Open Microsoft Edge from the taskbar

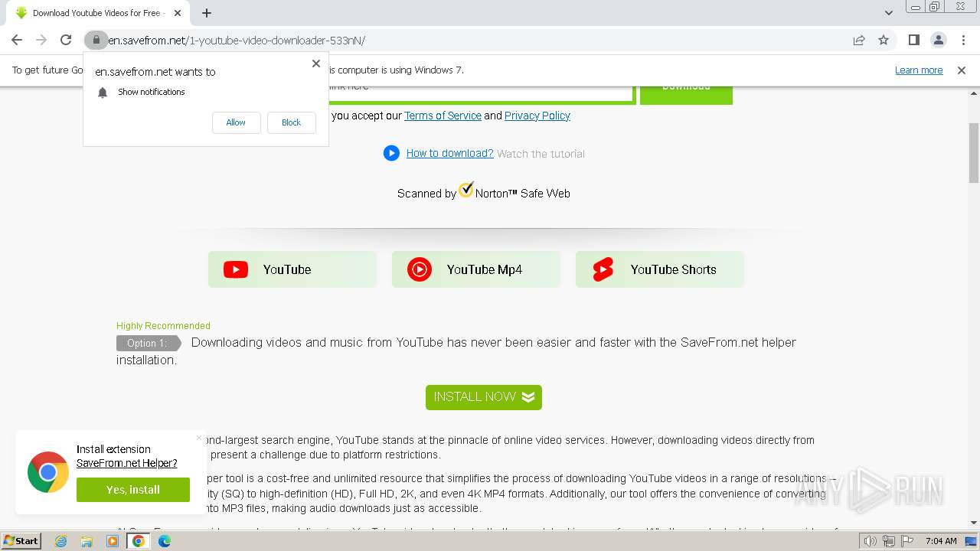coord(165,541)
